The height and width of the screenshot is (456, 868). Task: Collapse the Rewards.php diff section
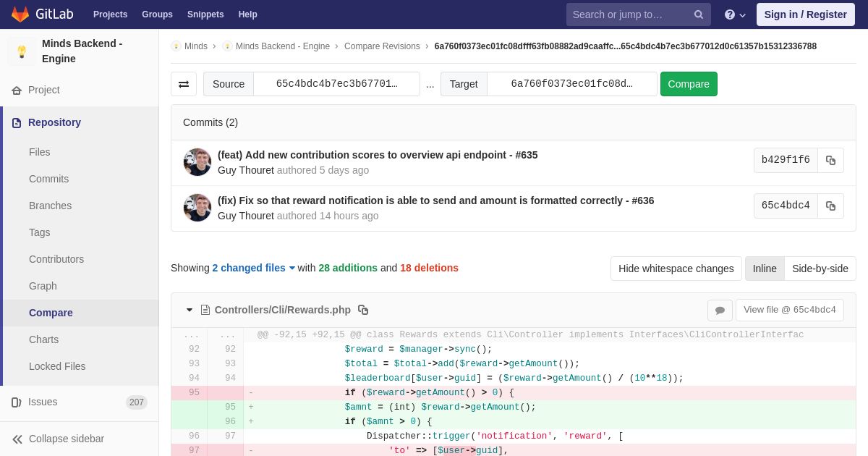[x=190, y=310]
